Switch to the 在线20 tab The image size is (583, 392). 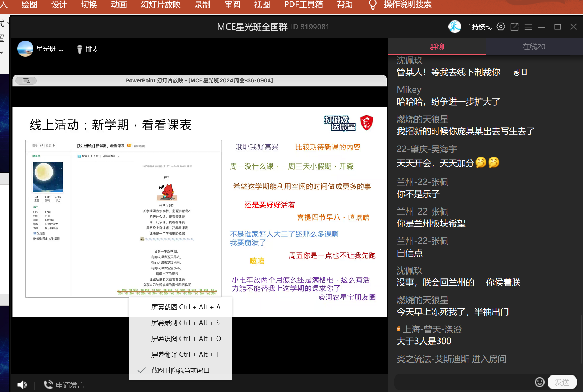pos(533,47)
